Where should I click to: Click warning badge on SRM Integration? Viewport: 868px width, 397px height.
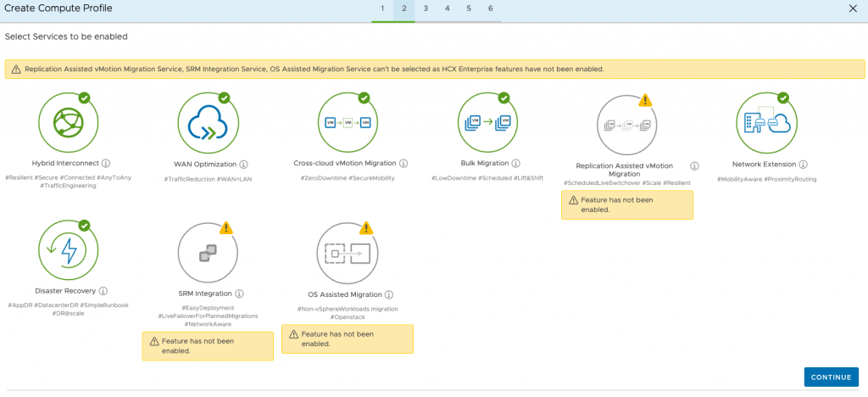[226, 228]
